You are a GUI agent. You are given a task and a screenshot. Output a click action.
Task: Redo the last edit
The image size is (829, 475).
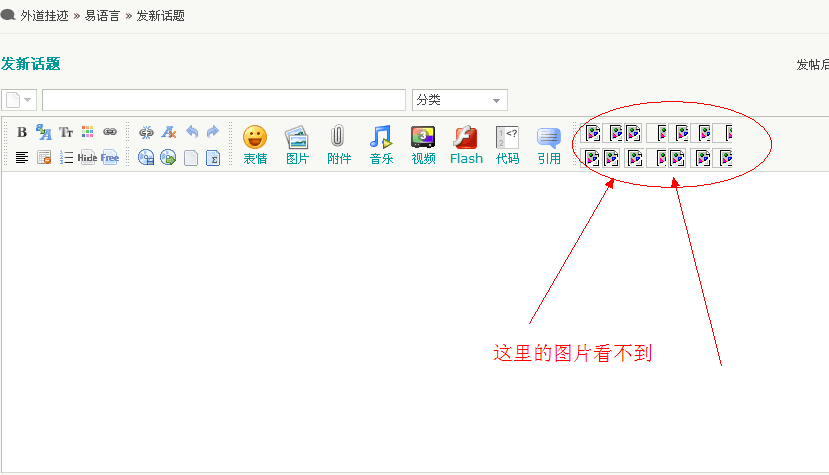click(213, 132)
